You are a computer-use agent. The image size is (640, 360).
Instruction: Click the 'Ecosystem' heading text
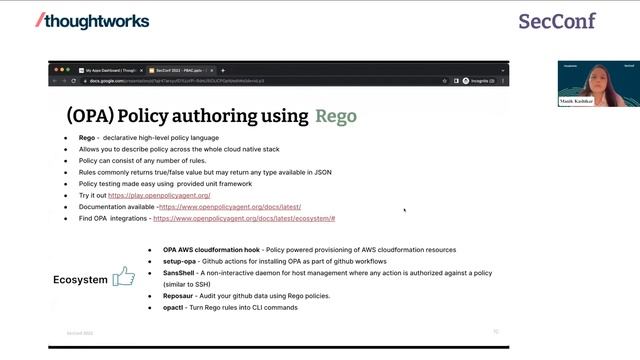80,280
